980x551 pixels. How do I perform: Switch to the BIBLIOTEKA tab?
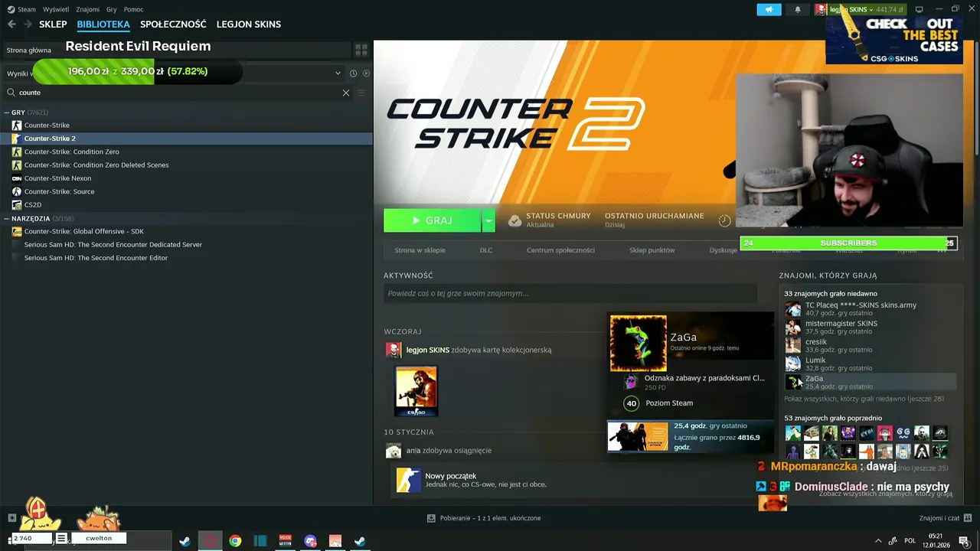[103, 24]
